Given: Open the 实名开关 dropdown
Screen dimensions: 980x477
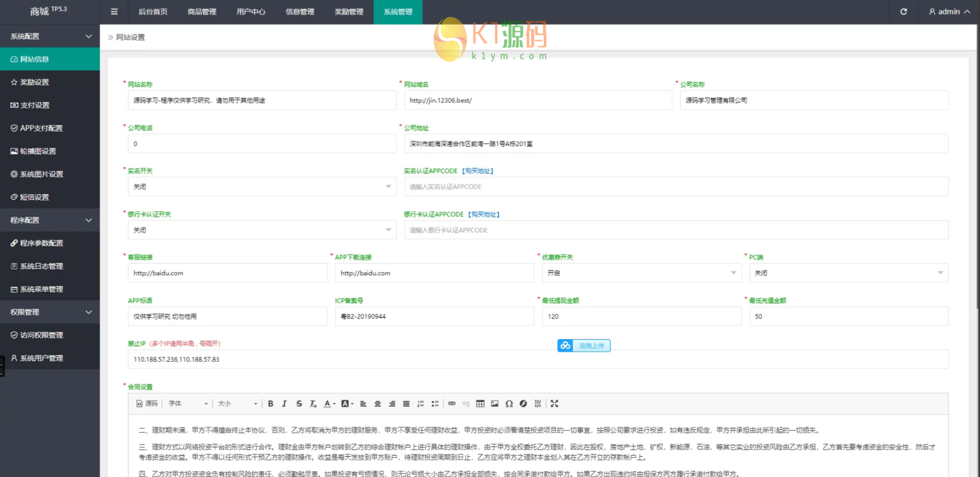Looking at the screenshot, I should [x=262, y=187].
